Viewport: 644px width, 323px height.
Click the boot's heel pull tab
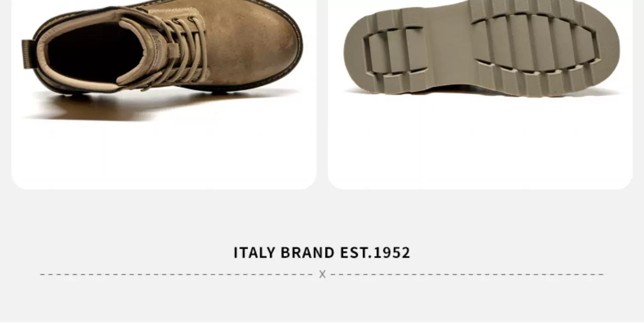28,54
